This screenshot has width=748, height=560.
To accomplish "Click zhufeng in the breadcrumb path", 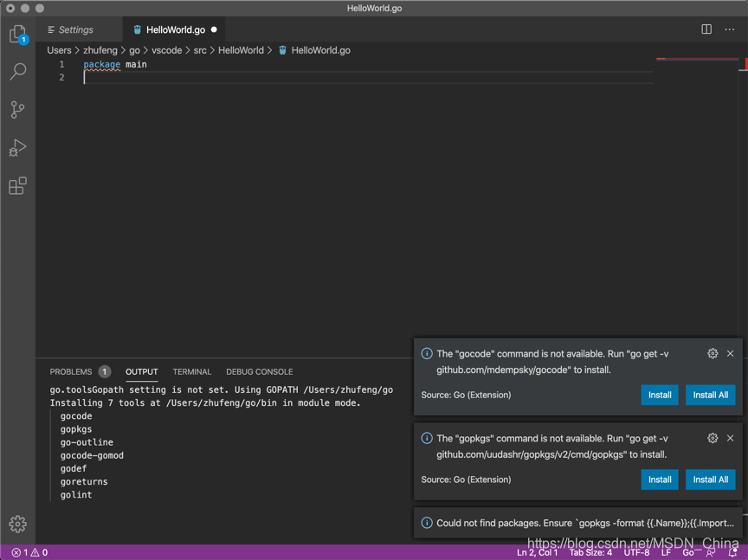I will (100, 50).
